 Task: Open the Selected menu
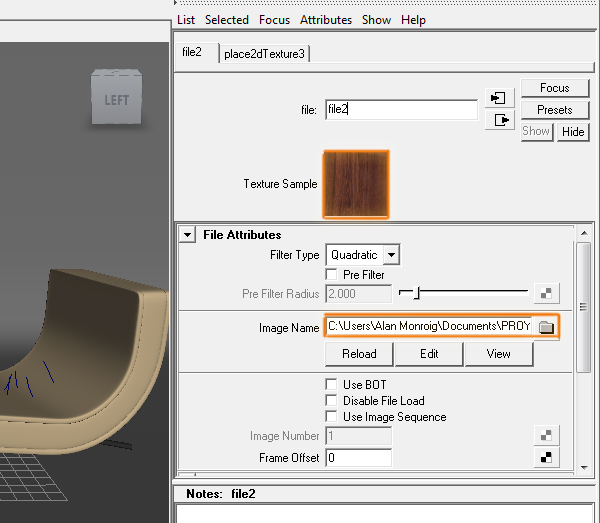click(x=227, y=20)
